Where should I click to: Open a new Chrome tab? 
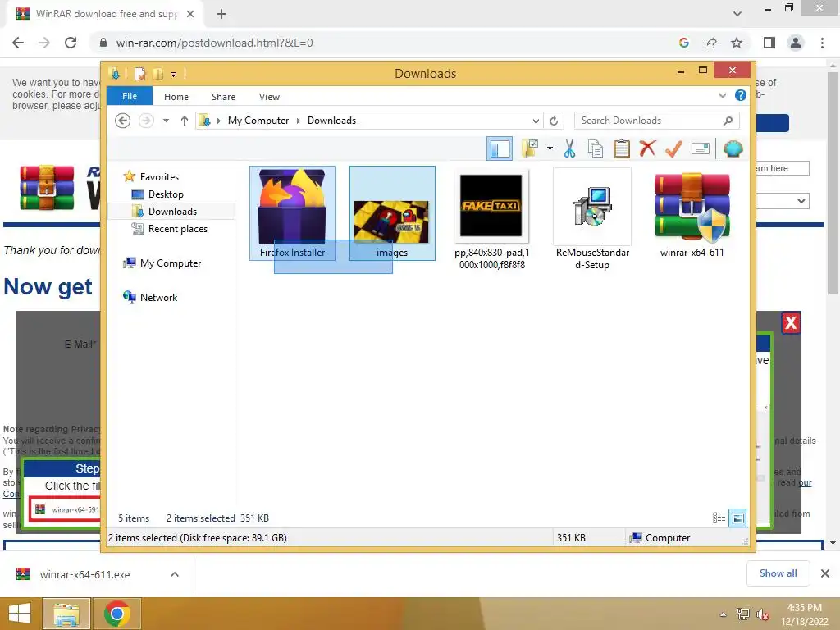[x=221, y=14]
